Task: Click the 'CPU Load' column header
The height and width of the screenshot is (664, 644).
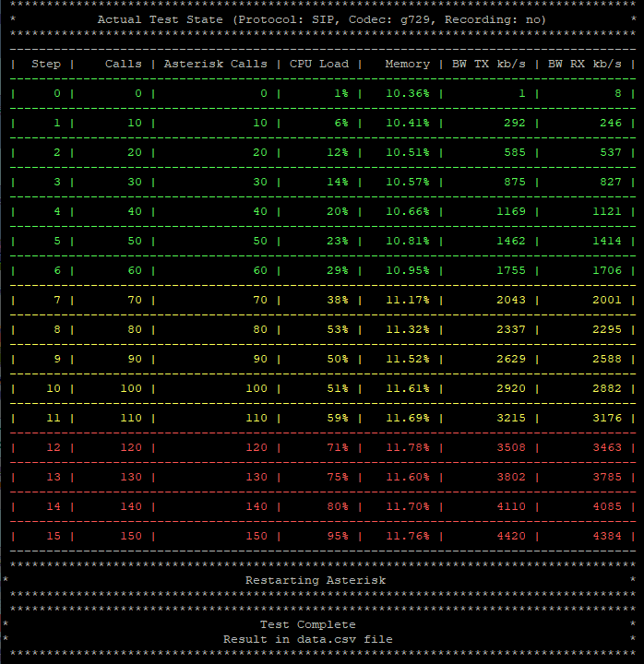Action: [319, 64]
